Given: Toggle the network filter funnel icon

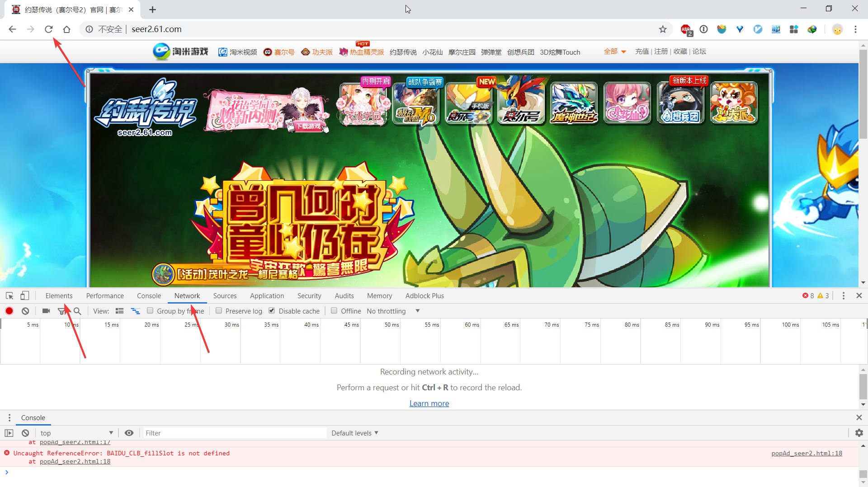Looking at the screenshot, I should click(x=62, y=311).
